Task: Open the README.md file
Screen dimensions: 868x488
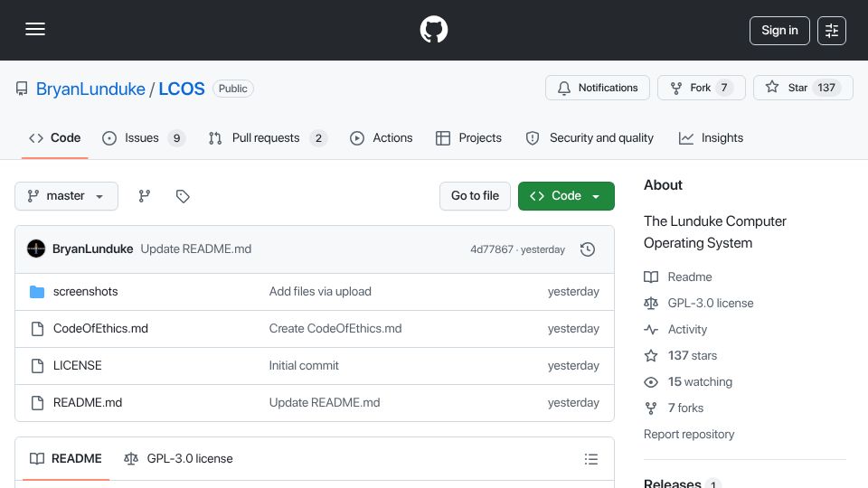Action: (x=88, y=403)
